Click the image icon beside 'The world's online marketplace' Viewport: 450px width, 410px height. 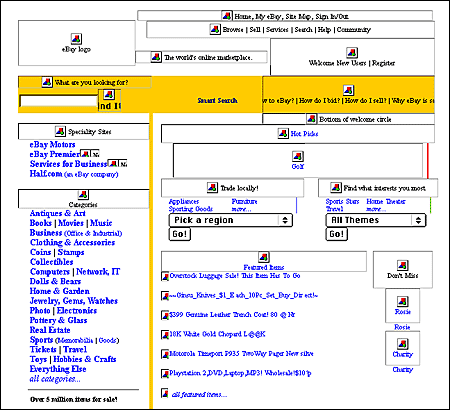click(x=156, y=57)
